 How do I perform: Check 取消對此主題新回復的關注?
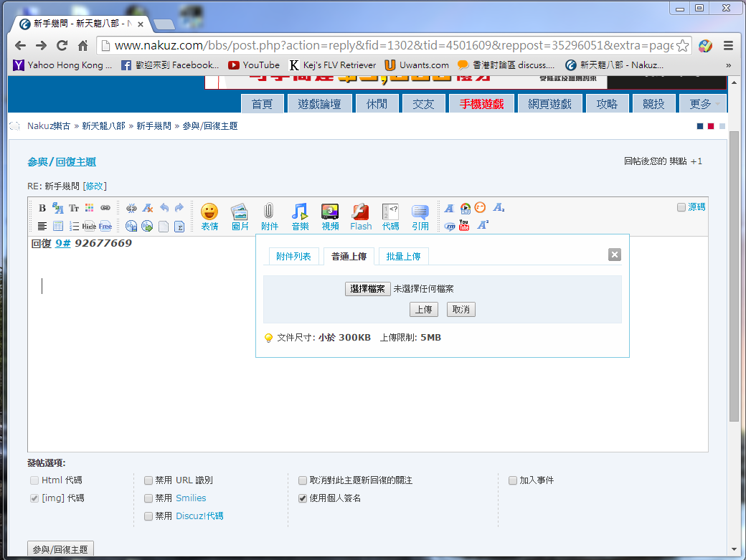click(303, 480)
